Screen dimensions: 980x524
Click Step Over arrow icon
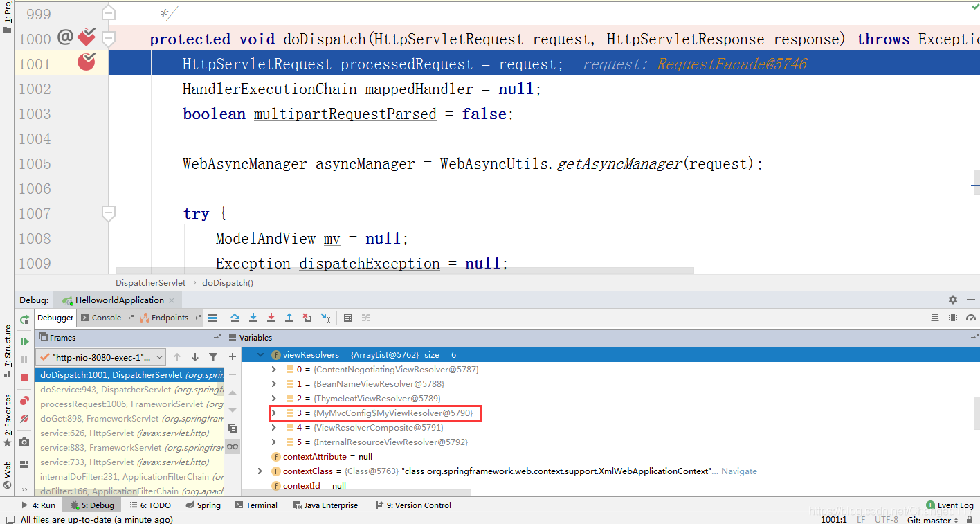click(235, 318)
